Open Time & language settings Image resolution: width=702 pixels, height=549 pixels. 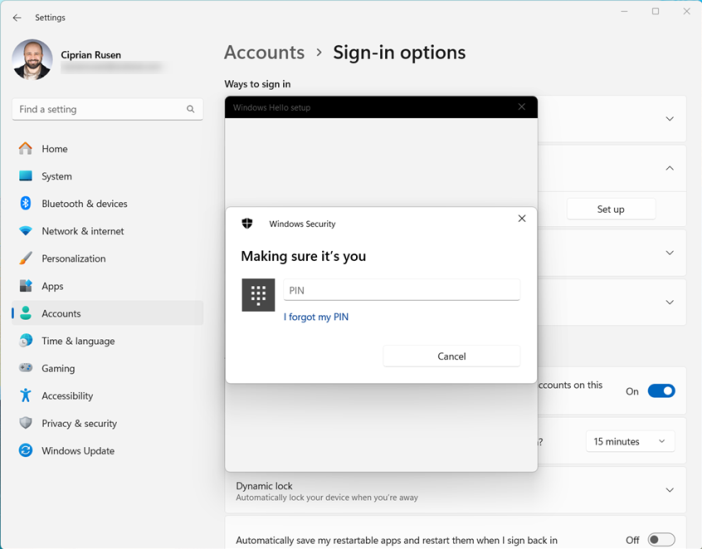pos(78,341)
